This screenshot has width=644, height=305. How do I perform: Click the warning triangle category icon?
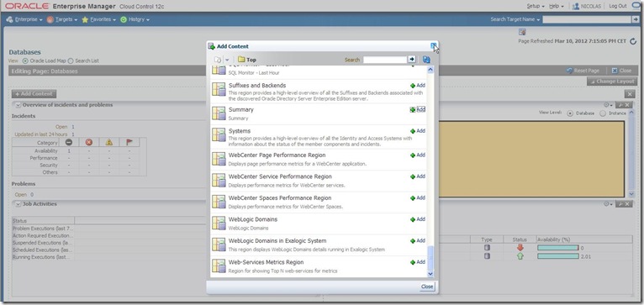(108, 143)
